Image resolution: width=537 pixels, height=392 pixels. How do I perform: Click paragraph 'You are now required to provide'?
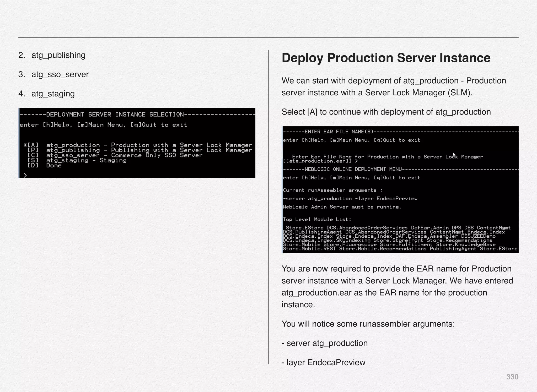point(397,287)
